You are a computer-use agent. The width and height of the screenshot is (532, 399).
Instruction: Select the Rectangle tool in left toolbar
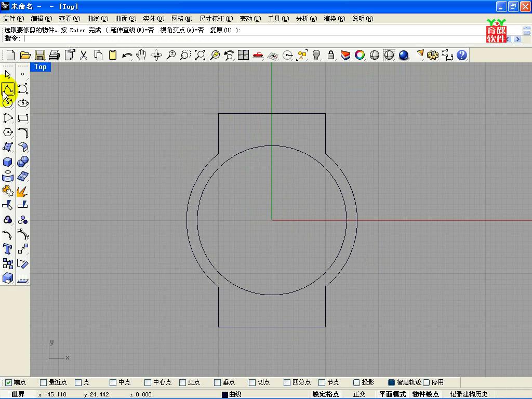(x=23, y=118)
